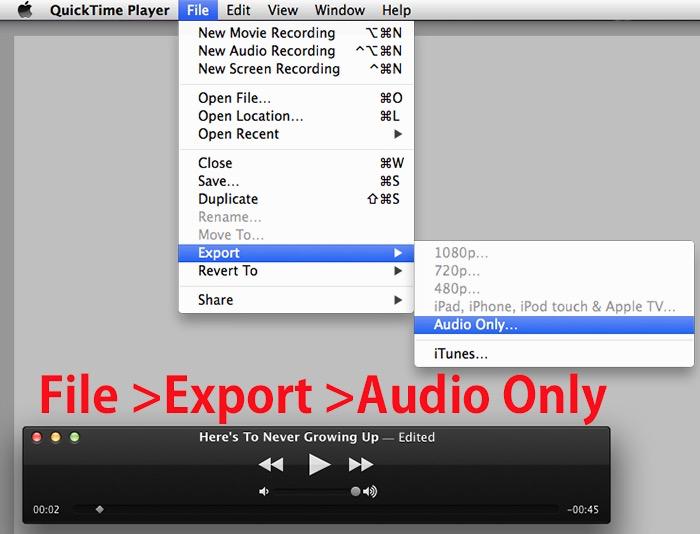Image resolution: width=700 pixels, height=534 pixels.
Task: Choose New Screen Recording
Action: click(x=296, y=69)
